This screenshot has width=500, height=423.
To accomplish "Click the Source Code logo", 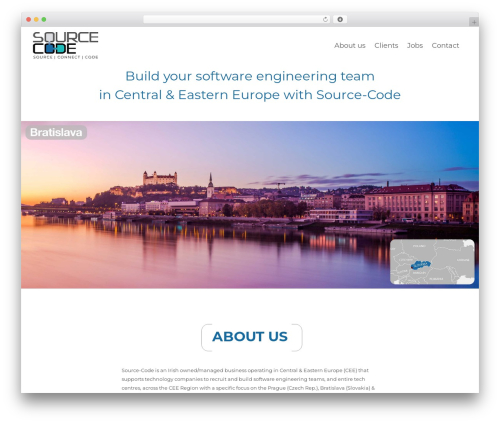I will tap(65, 45).
